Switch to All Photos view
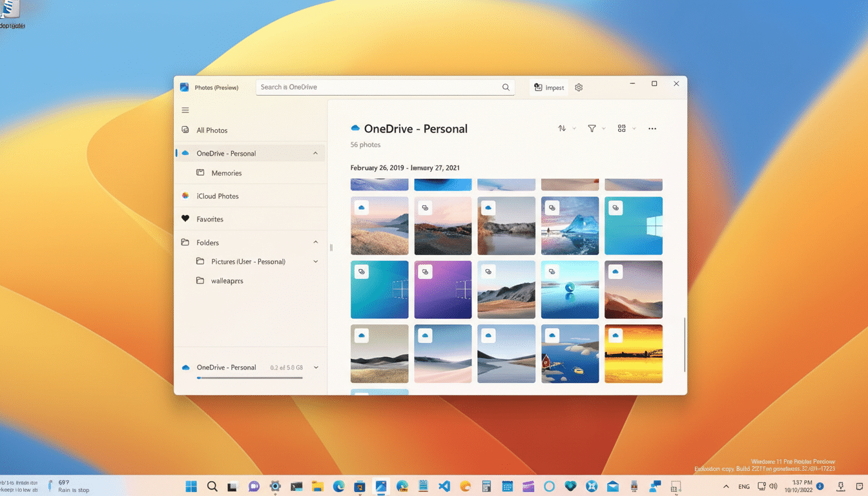The width and height of the screenshot is (868, 496). click(212, 130)
